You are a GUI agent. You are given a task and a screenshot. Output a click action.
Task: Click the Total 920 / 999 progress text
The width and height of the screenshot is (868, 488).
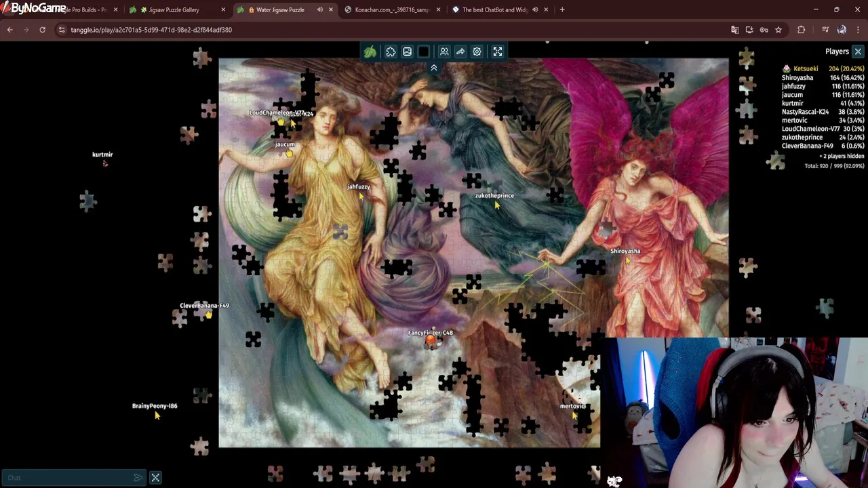pos(834,166)
